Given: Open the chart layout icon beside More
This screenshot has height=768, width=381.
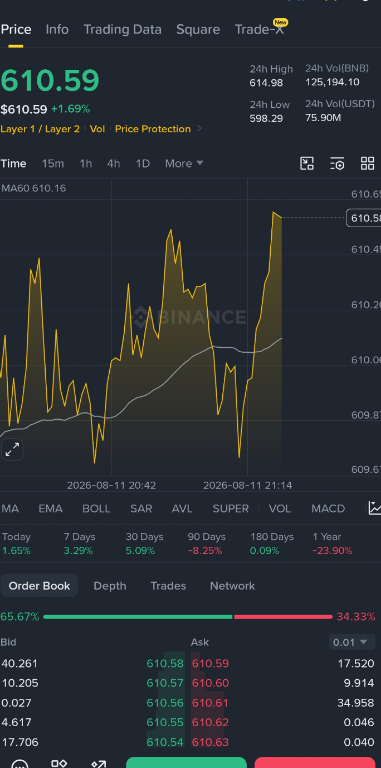Looking at the screenshot, I should point(307,164).
